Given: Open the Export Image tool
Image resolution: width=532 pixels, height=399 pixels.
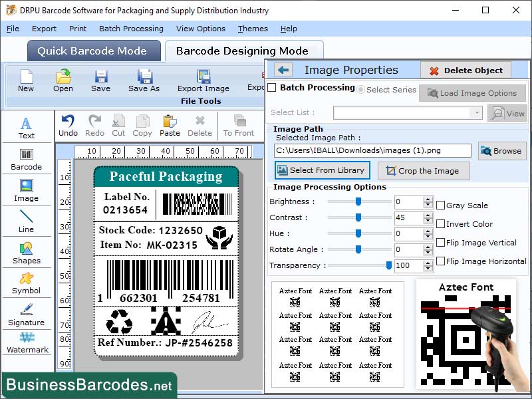Looking at the screenshot, I should 203,80.
